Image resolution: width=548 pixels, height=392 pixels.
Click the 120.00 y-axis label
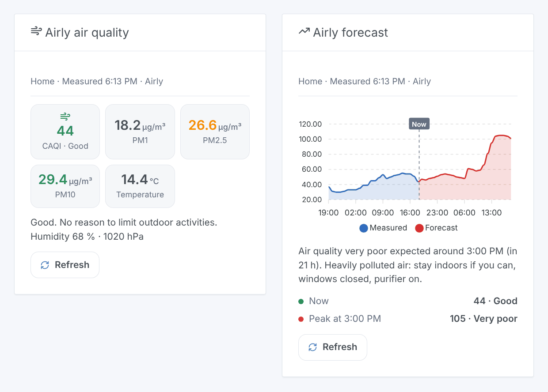310,124
